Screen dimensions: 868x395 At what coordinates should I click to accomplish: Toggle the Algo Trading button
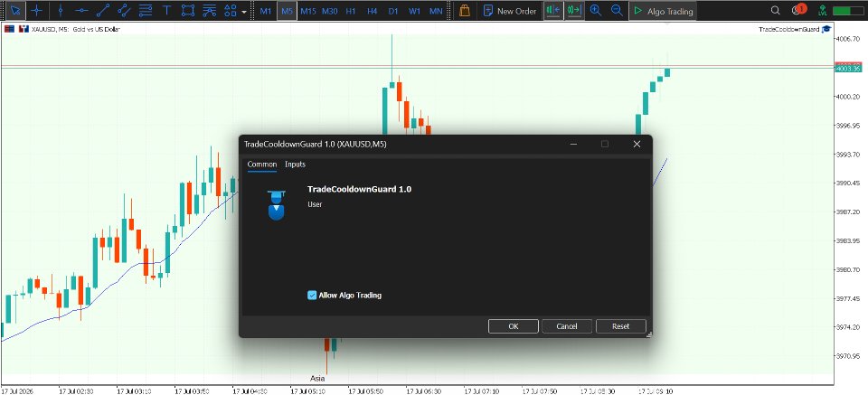[x=663, y=11]
